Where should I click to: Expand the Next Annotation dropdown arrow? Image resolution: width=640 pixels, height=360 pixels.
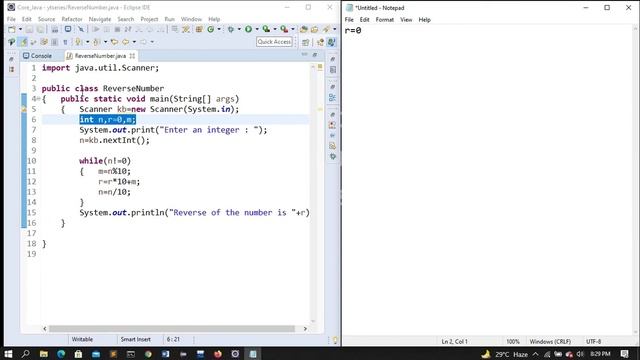tap(87, 42)
